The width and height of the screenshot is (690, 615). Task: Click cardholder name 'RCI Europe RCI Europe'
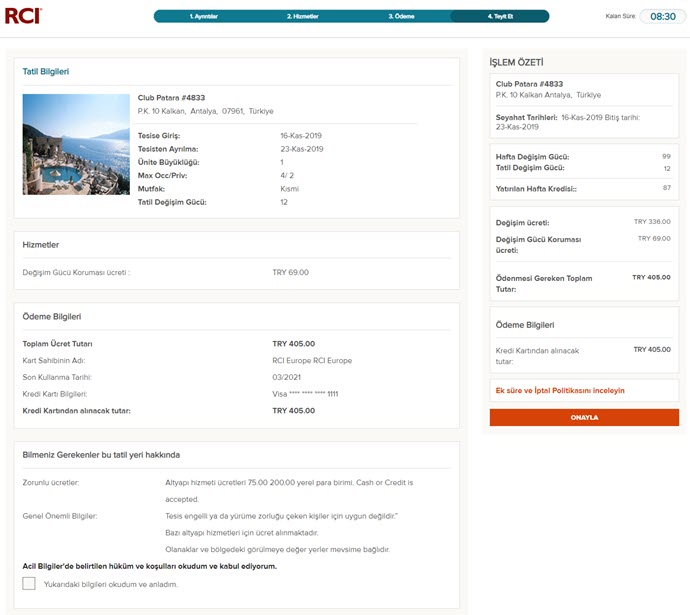point(312,360)
